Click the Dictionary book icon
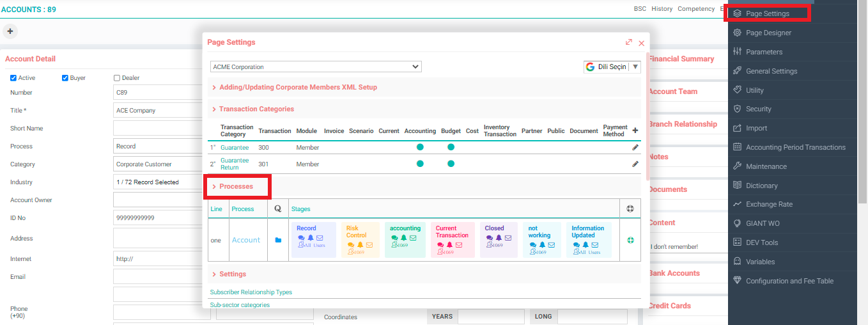The width and height of the screenshot is (868, 325). 737,186
